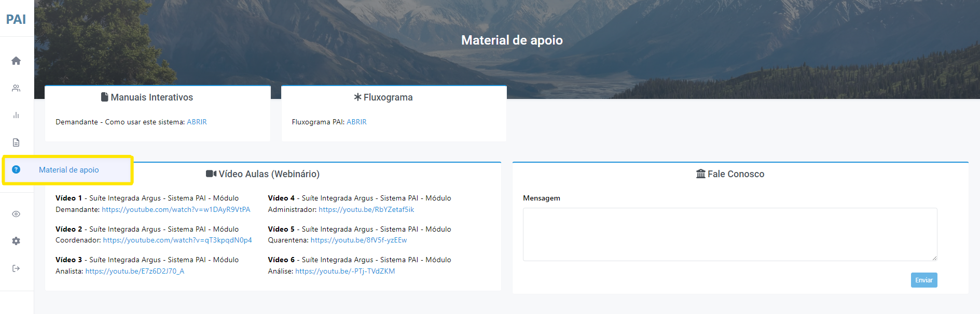Click the Manuais Interativos heading
The width and height of the screenshot is (980, 314).
tap(152, 97)
